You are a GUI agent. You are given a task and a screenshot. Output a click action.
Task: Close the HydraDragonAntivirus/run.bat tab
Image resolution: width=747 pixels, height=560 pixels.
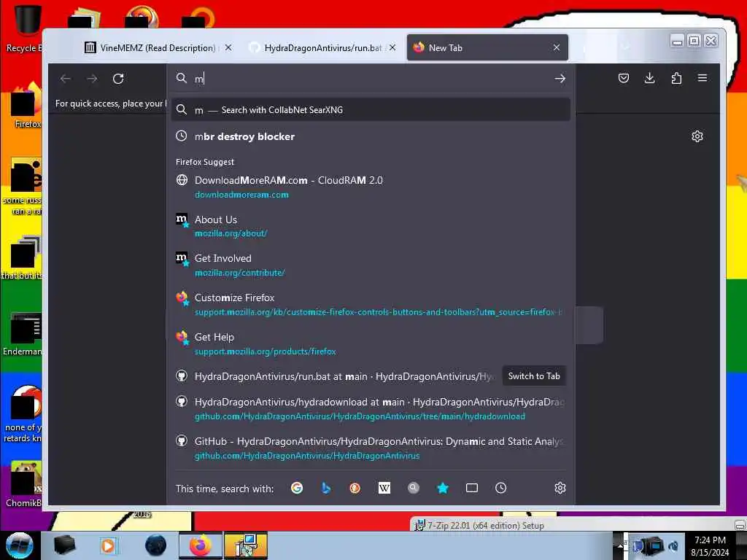pyautogui.click(x=392, y=47)
